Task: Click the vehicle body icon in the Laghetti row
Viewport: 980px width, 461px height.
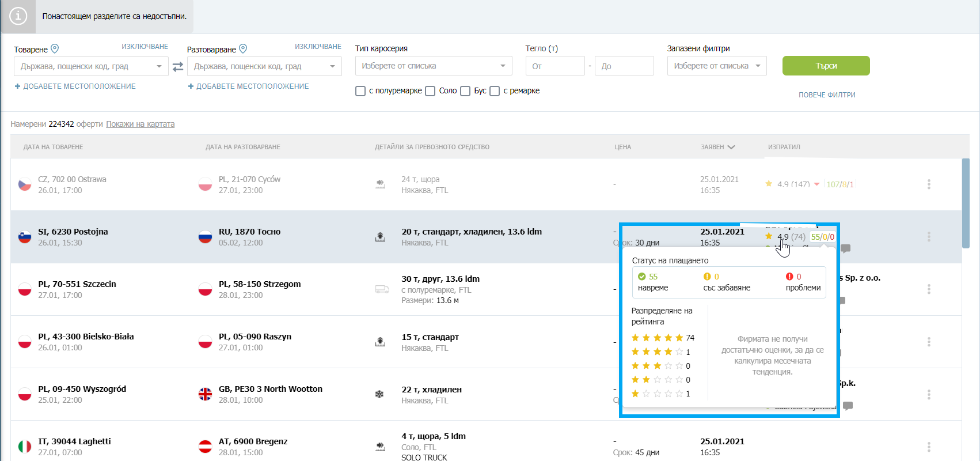Action: pos(381,447)
